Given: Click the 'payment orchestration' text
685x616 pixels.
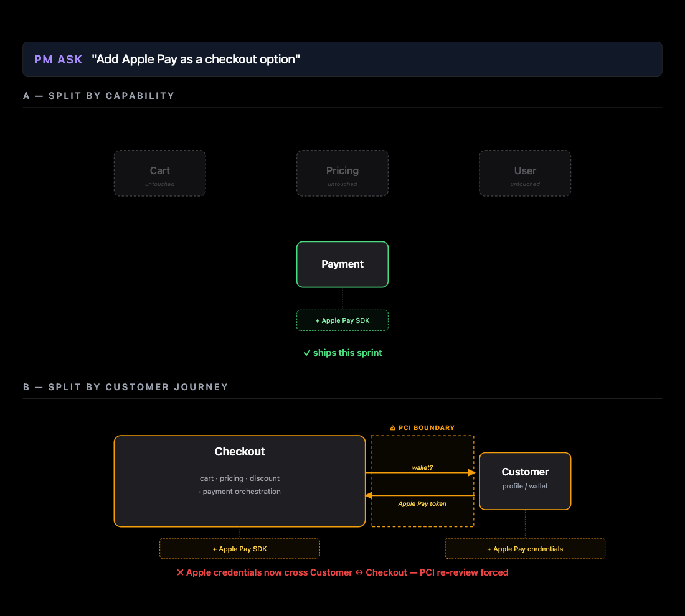Looking at the screenshot, I should coord(241,492).
